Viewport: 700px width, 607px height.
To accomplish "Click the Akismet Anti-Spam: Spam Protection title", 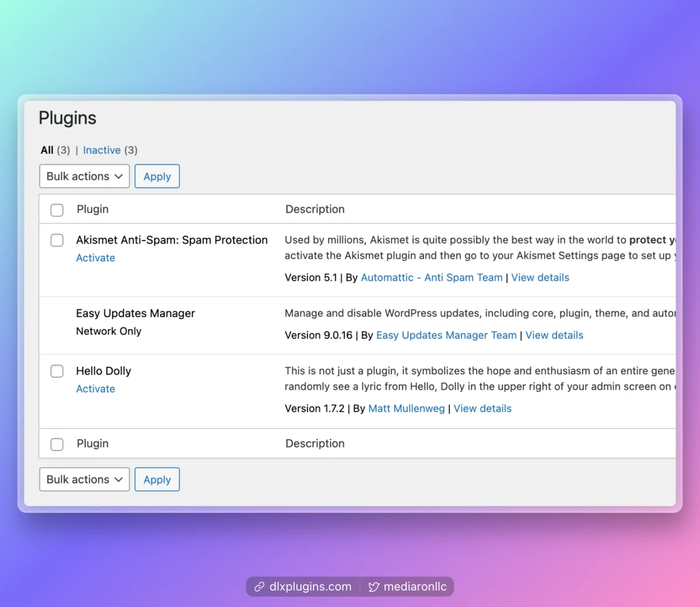I will [172, 240].
